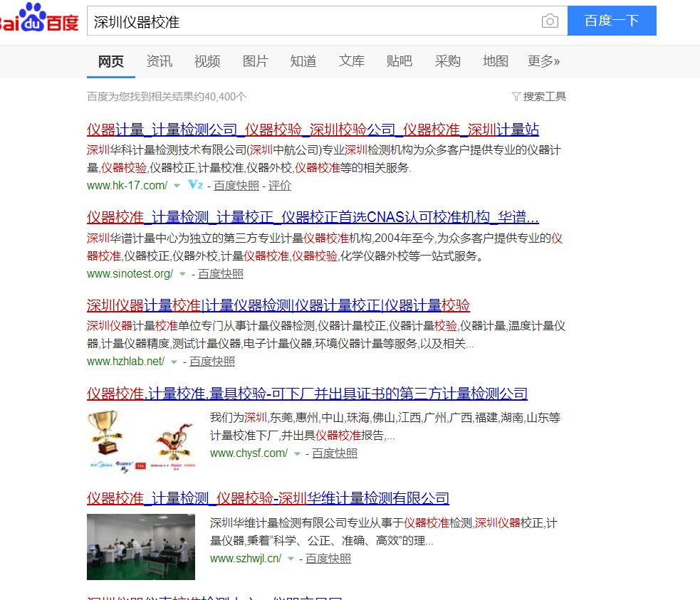Switch to the 地图 tab
Screen dimensions: 700x600
[x=496, y=61]
